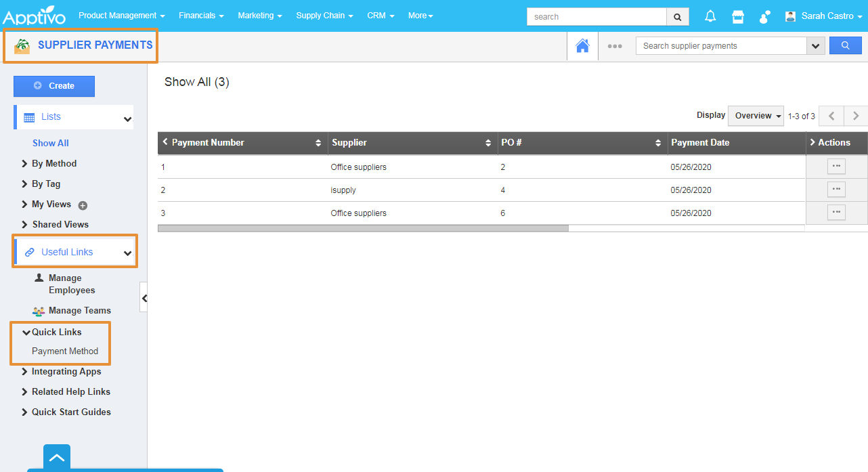This screenshot has height=472, width=868.
Task: Click the connections icon beside the store icon
Action: click(x=765, y=16)
